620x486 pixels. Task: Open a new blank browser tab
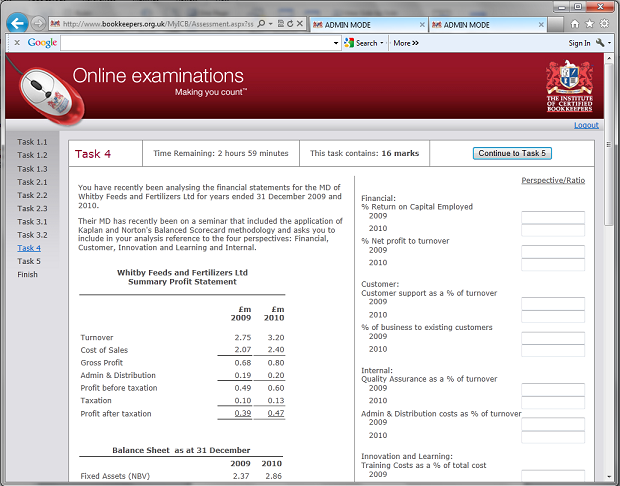click(x=556, y=25)
